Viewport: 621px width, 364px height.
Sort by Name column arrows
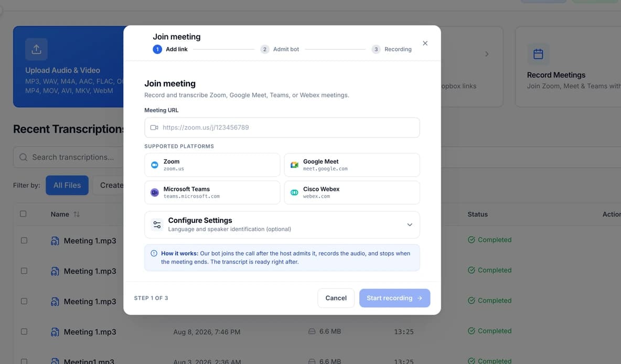click(77, 215)
